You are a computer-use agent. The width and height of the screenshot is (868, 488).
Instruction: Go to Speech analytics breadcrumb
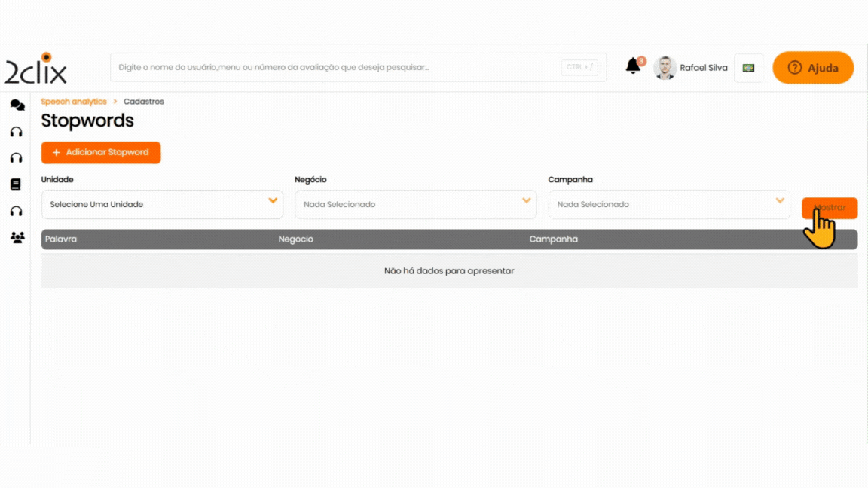pyautogui.click(x=74, y=102)
